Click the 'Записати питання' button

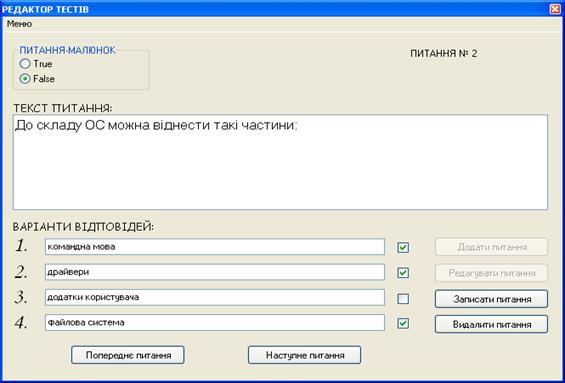click(x=491, y=299)
